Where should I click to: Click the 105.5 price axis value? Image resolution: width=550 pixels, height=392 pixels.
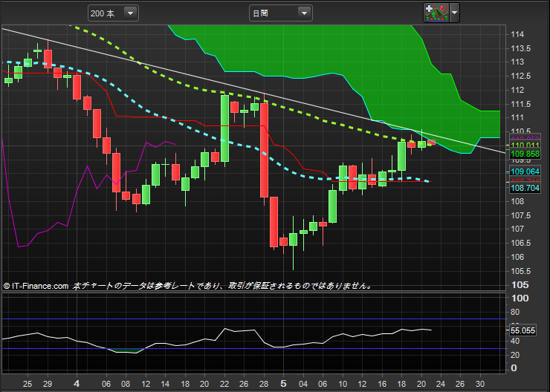[x=520, y=271]
